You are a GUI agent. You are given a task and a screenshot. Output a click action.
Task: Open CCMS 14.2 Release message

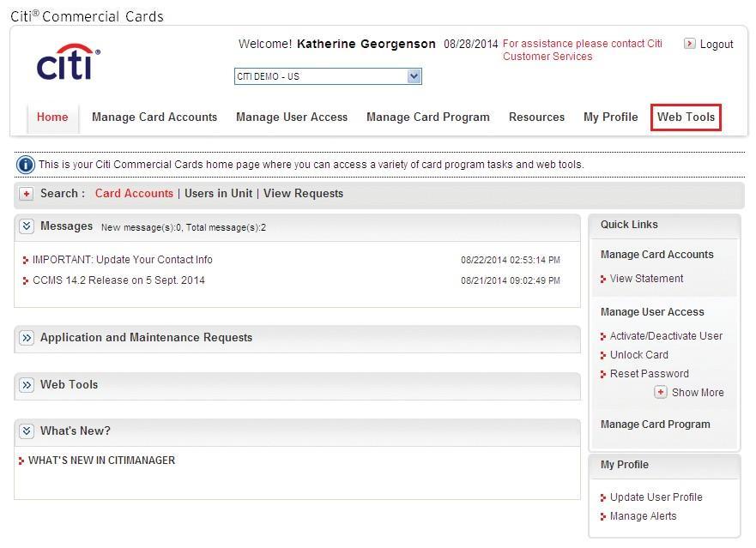118,280
